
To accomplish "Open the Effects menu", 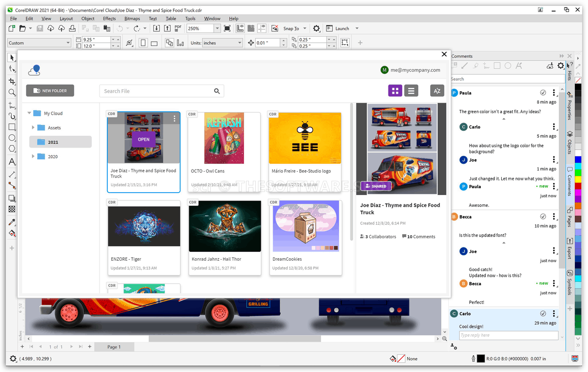I will [x=109, y=19].
